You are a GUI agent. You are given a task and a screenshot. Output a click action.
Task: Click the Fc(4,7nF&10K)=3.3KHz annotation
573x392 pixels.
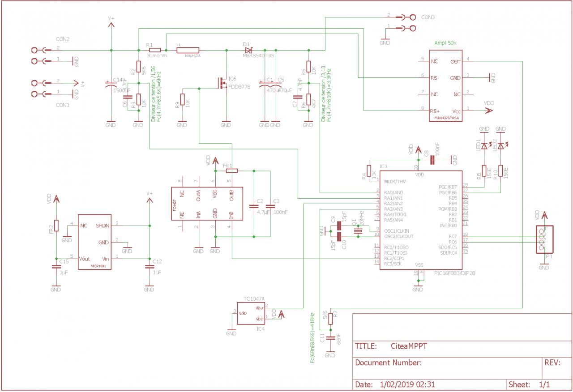329,95
